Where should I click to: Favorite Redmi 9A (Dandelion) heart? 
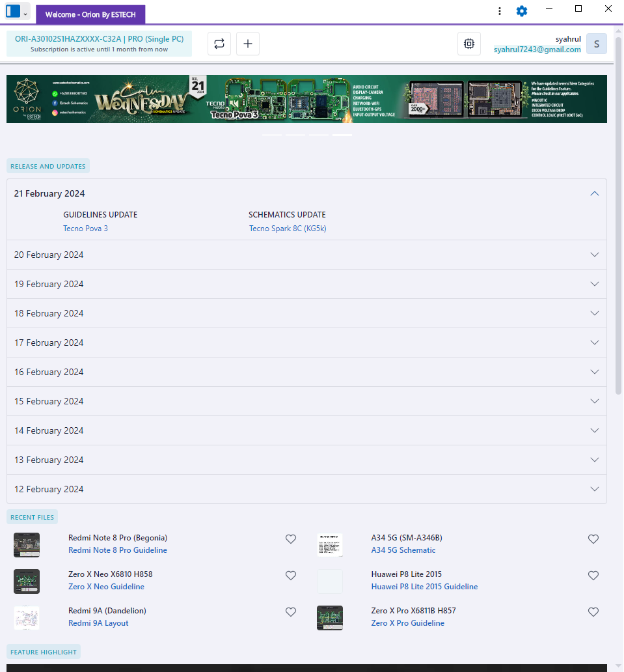pyautogui.click(x=291, y=612)
